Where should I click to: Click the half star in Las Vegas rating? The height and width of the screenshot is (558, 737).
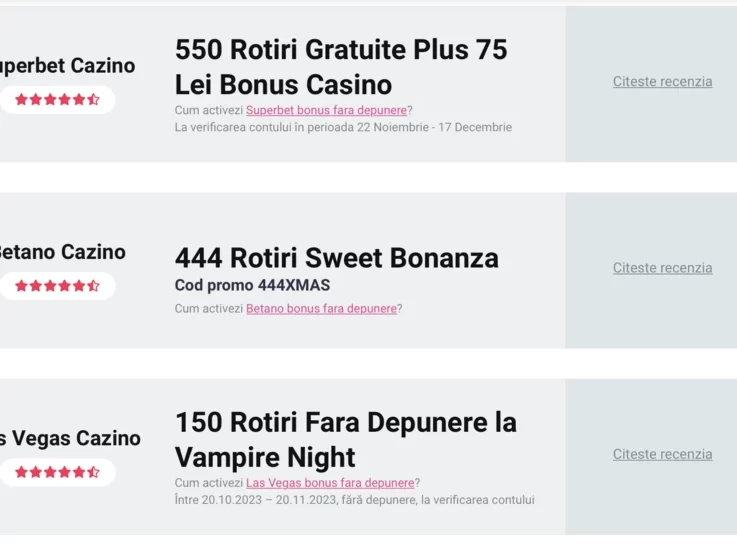tap(93, 472)
